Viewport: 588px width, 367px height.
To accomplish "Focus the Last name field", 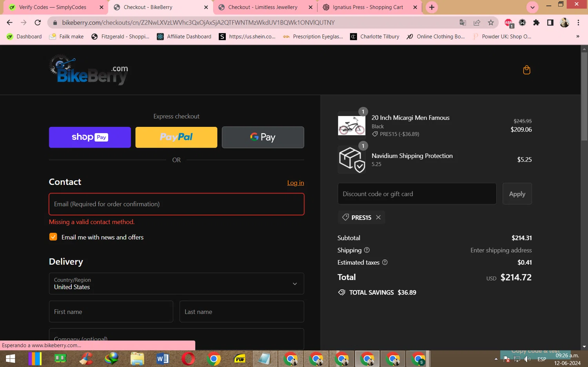I will pos(241,312).
